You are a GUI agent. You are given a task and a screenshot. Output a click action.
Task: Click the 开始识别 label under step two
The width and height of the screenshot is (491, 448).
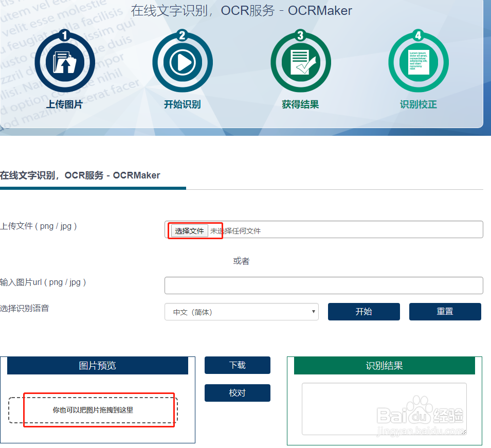[182, 104]
